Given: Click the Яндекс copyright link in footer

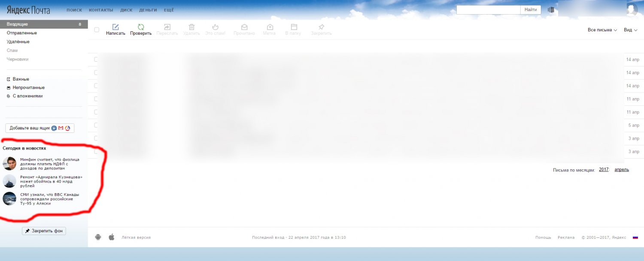Looking at the screenshot, I should pyautogui.click(x=619, y=237).
